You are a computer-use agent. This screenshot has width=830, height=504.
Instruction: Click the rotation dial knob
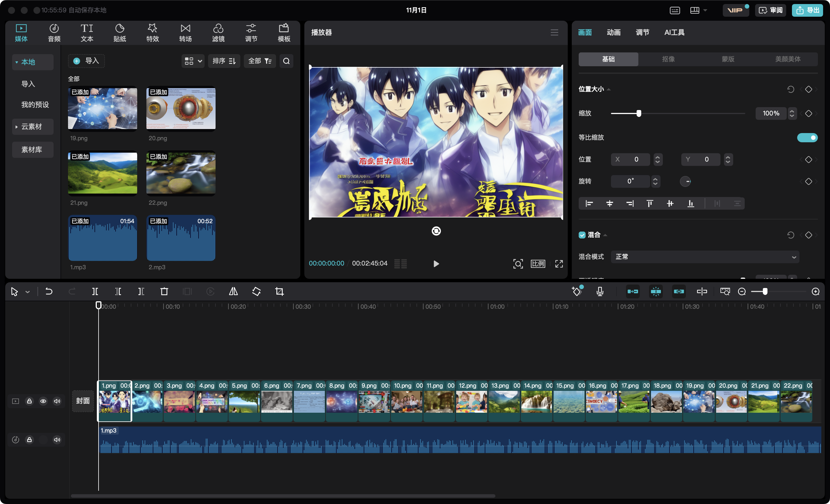(x=685, y=181)
